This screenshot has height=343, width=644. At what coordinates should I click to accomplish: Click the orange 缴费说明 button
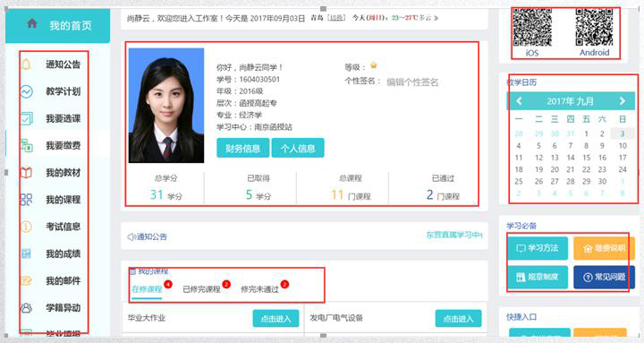(604, 248)
